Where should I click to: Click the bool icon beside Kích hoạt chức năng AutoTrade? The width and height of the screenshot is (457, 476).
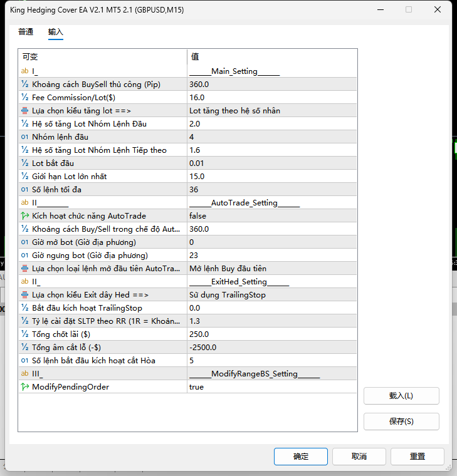click(24, 216)
